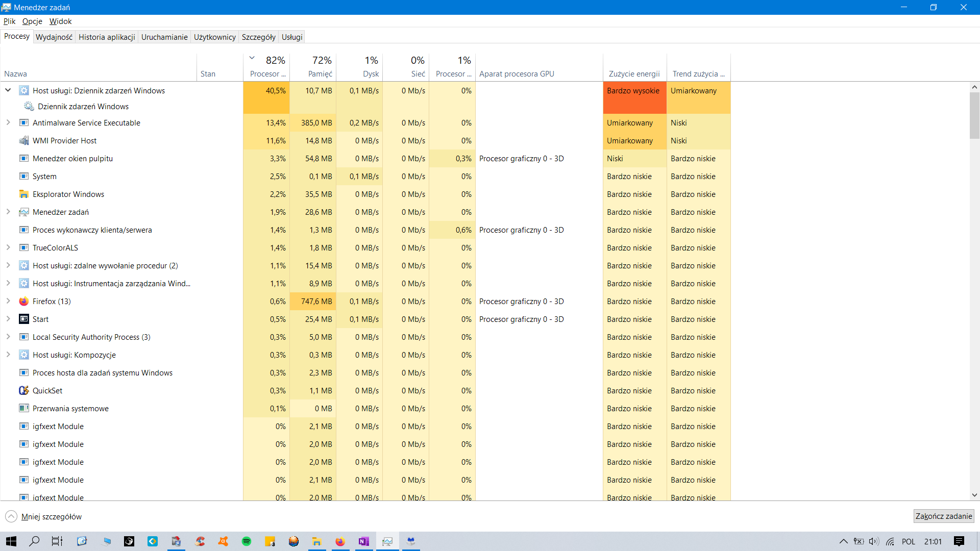Click Mniej szczegółów to reduce details
This screenshot has height=551, width=980.
coord(51,517)
